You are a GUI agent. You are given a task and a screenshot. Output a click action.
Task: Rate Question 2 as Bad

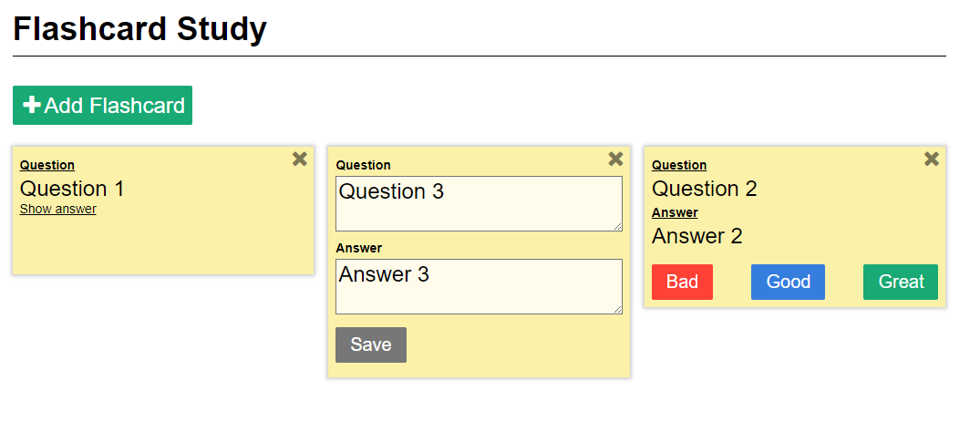(682, 282)
